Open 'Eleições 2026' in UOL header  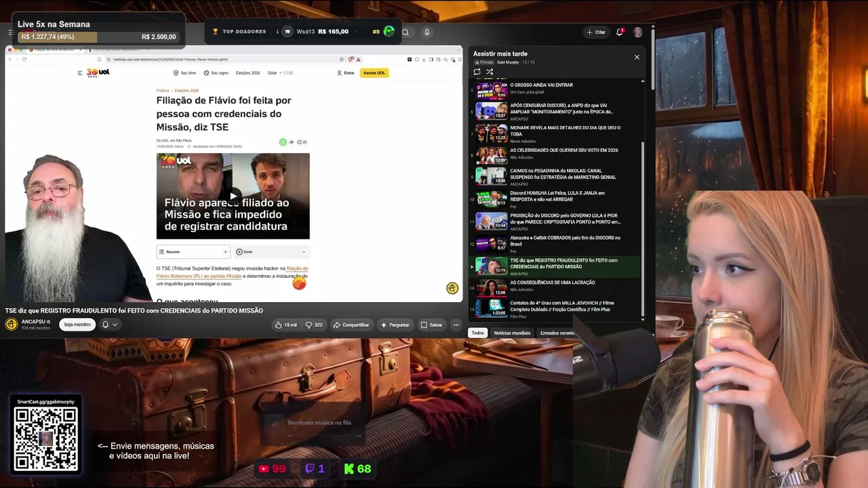click(248, 73)
